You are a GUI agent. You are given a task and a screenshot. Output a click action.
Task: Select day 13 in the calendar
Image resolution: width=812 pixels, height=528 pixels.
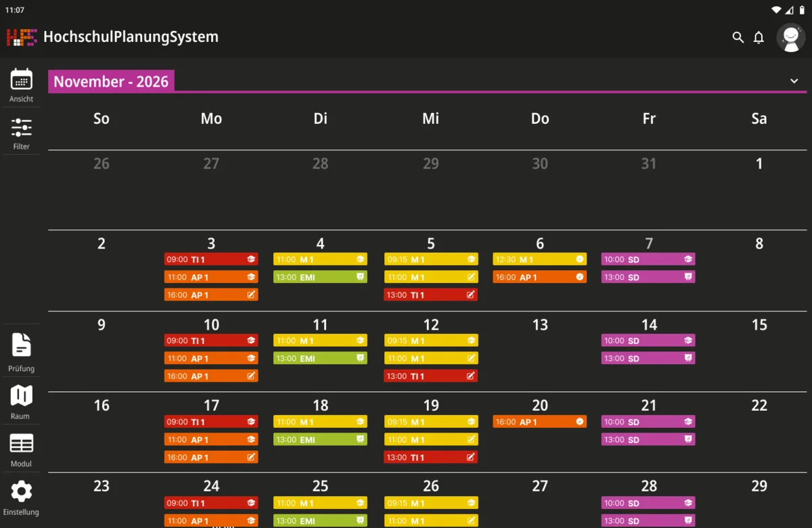click(x=539, y=325)
